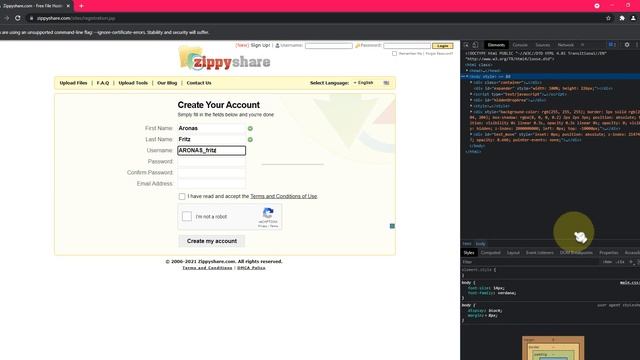The width and height of the screenshot is (640, 360).
Task: Open the footer DMCA Policy link
Action: (251, 268)
